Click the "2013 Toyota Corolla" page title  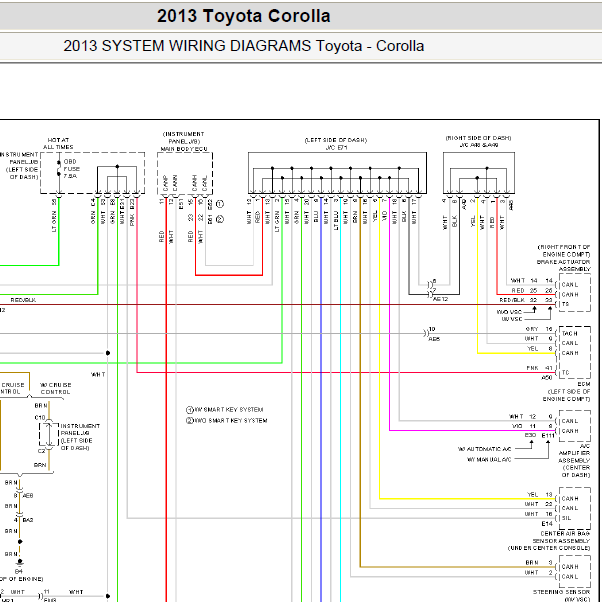pyautogui.click(x=243, y=16)
